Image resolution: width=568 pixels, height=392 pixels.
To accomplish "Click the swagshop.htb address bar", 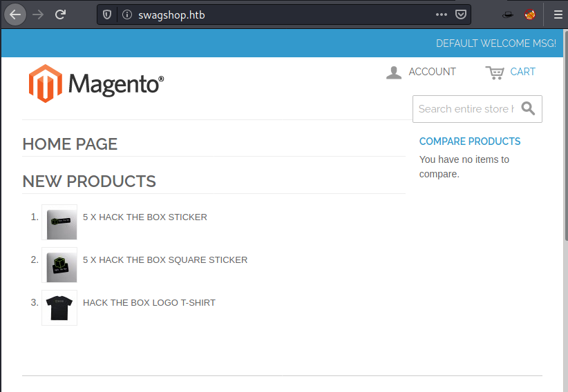I will [x=276, y=14].
